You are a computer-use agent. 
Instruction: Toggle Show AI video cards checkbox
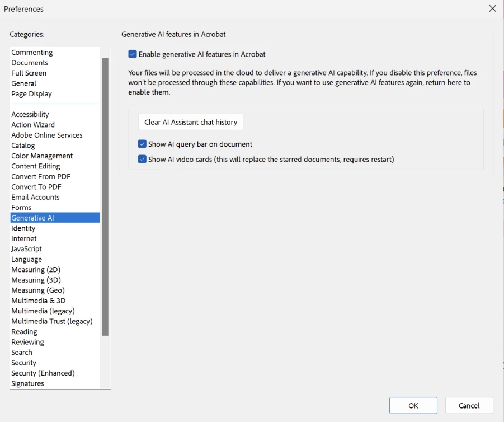coord(142,159)
